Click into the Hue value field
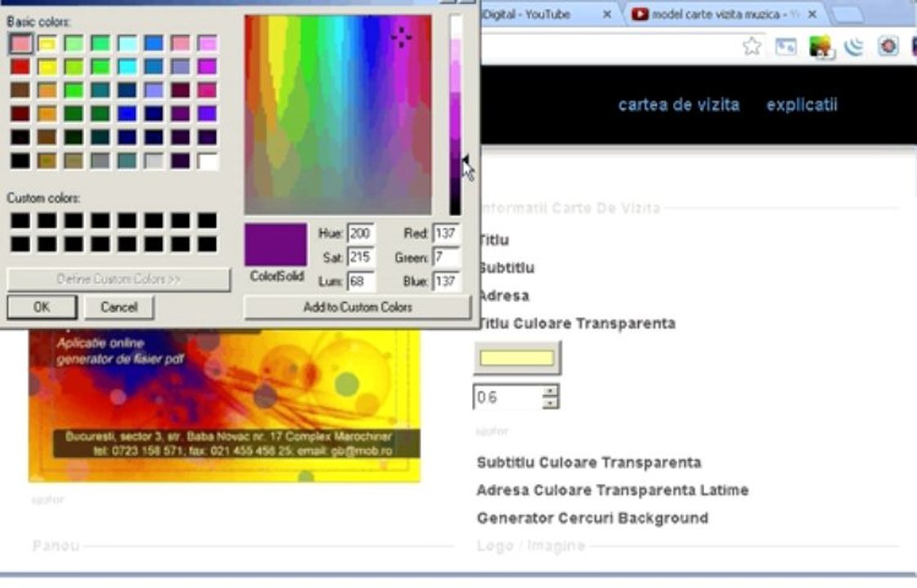Screen dimensions: 917x588 [360, 234]
